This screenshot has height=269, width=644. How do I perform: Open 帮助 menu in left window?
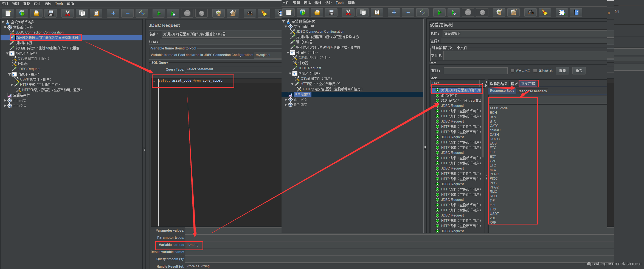click(x=70, y=4)
